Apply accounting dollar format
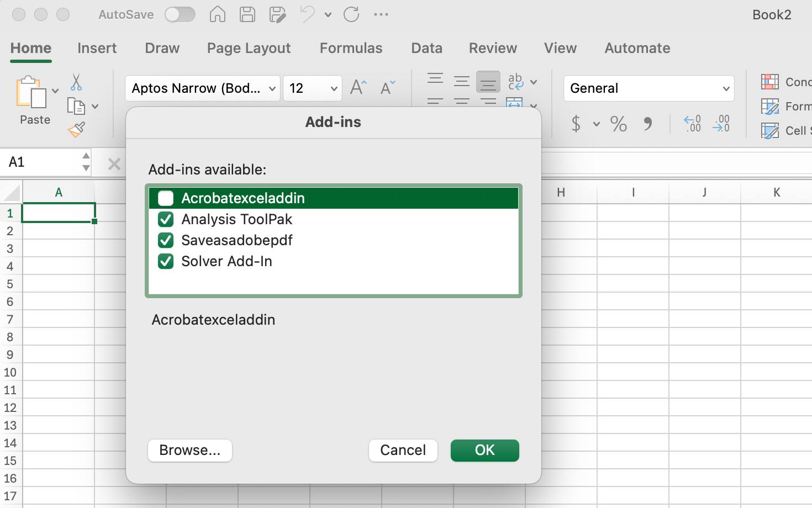Viewport: 812px width, 508px height. tap(576, 123)
